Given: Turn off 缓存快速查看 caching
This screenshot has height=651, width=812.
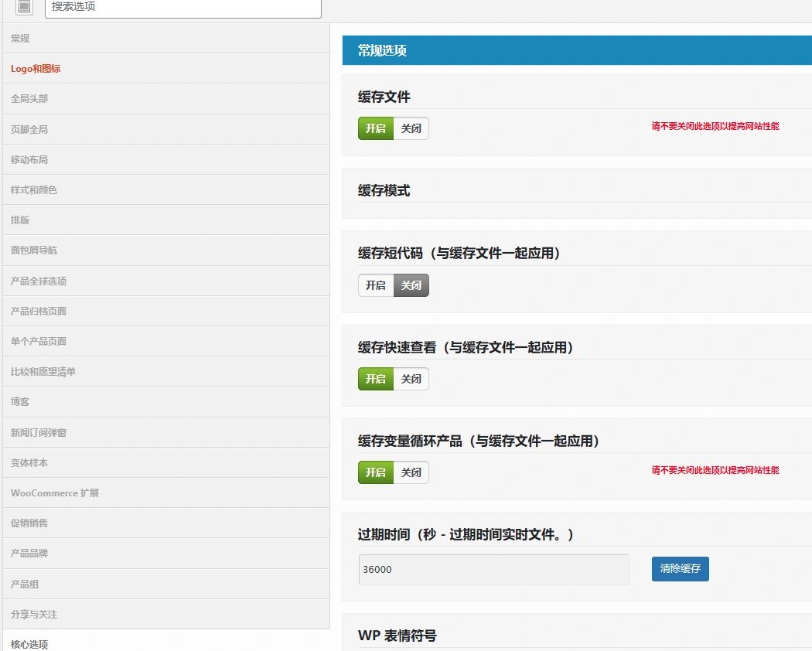Looking at the screenshot, I should coord(411,379).
